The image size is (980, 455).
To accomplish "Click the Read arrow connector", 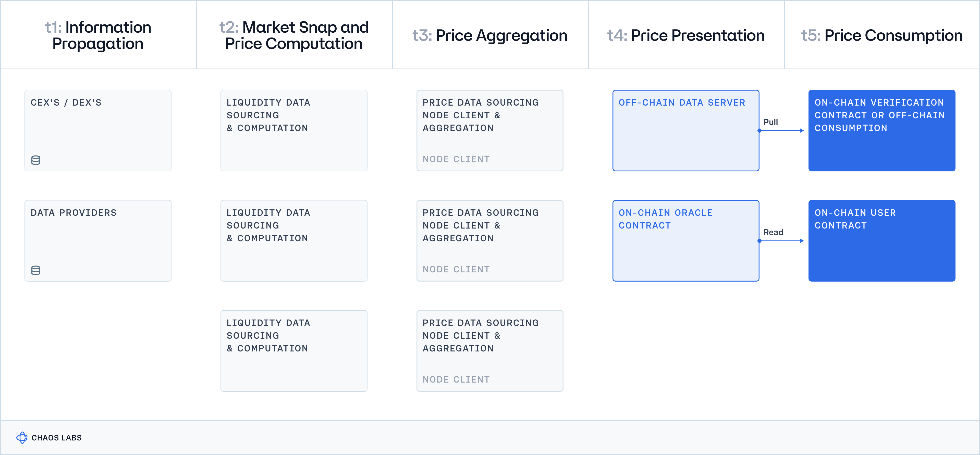I will (x=781, y=241).
